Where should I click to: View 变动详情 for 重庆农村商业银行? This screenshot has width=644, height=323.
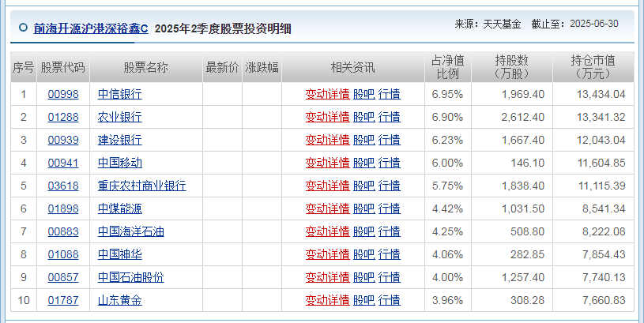pyautogui.click(x=327, y=186)
